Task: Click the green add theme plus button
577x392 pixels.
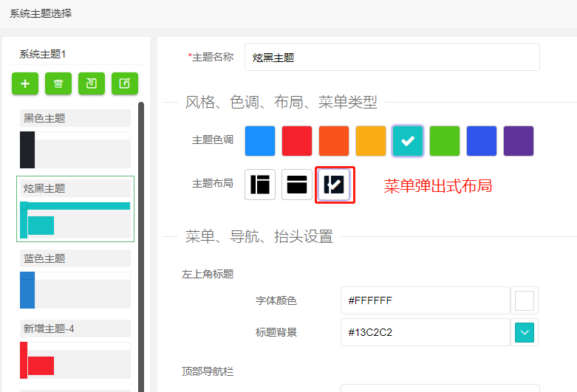Action: (25, 84)
